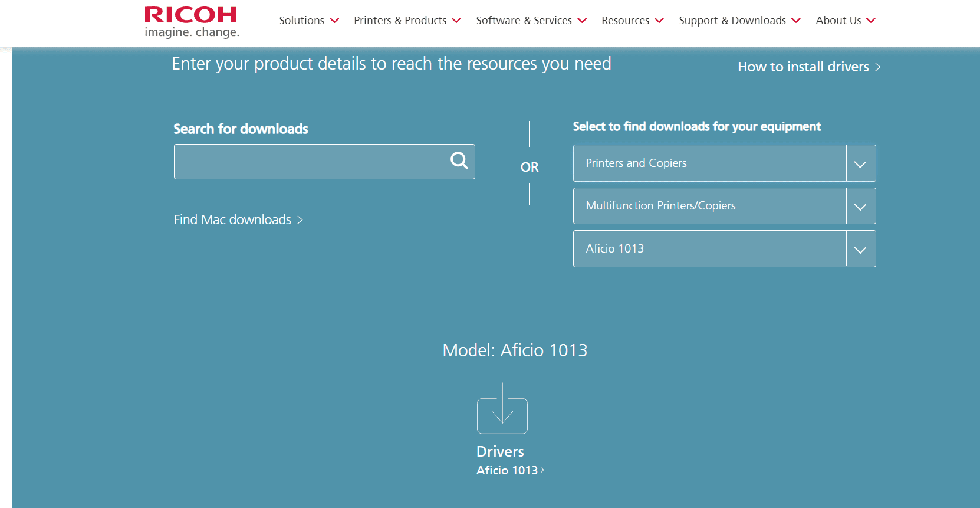Click the Drivers download arrow icon
The image size is (980, 508).
502,408
